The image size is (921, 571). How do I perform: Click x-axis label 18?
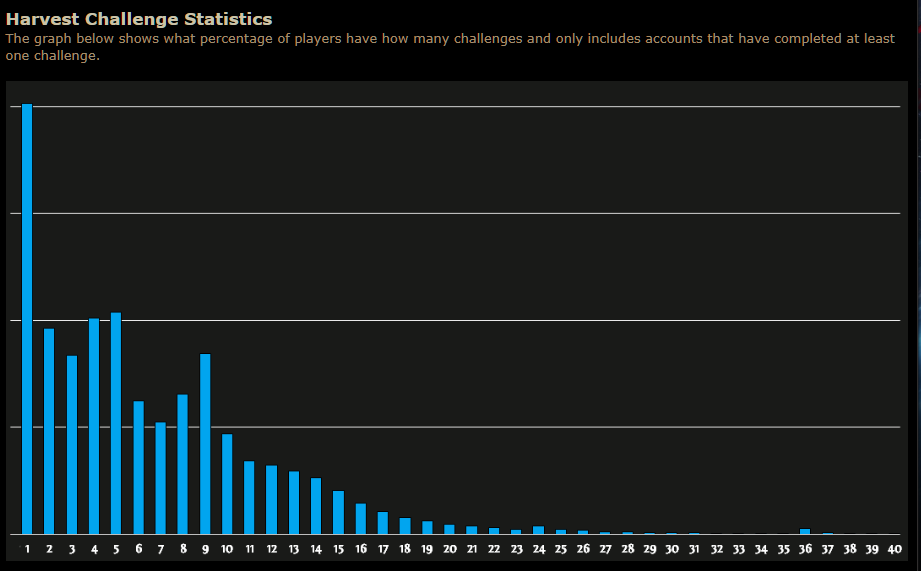[405, 549]
